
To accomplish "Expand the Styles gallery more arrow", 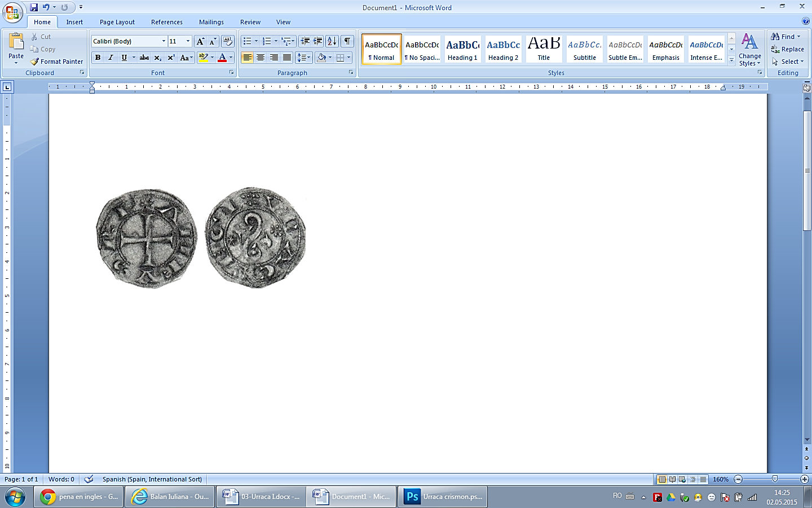I will 731,60.
